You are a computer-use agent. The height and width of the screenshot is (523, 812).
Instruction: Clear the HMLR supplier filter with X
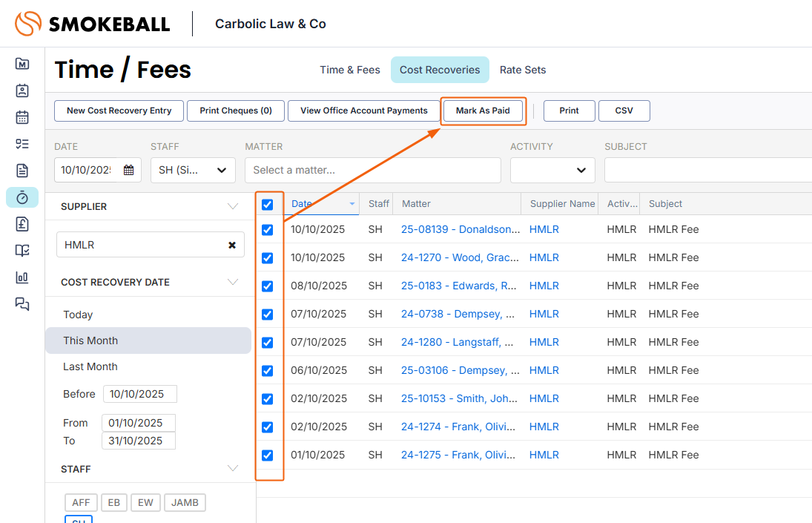pyautogui.click(x=232, y=245)
